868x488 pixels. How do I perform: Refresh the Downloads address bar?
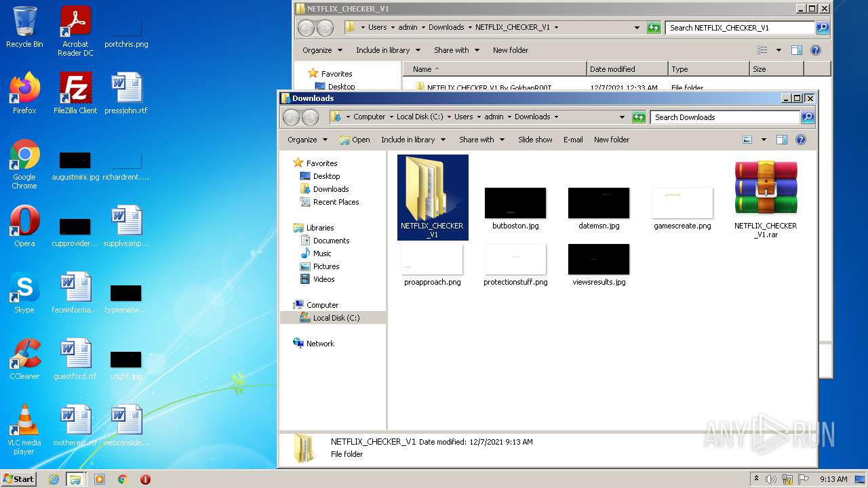click(639, 117)
